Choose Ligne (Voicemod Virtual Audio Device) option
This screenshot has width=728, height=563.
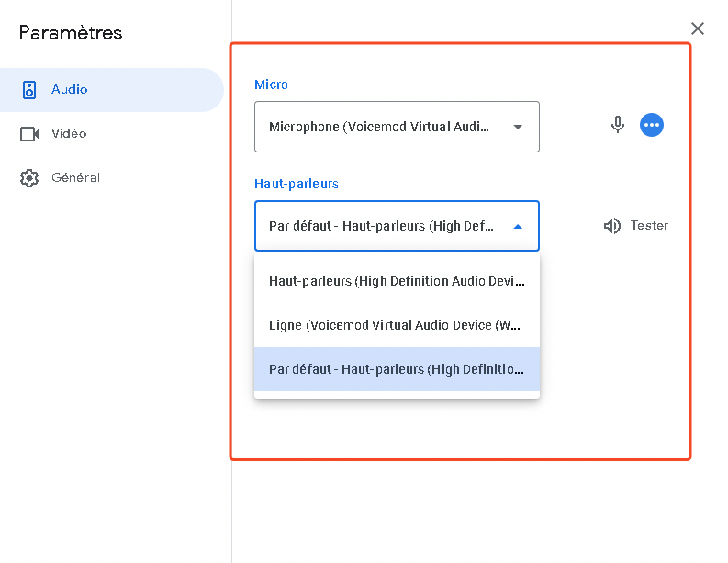coord(397,325)
